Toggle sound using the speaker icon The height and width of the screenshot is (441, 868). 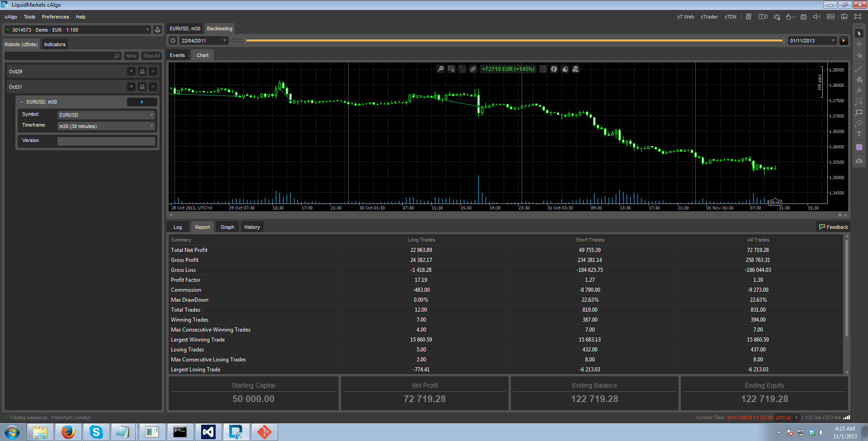pyautogui.click(x=816, y=17)
